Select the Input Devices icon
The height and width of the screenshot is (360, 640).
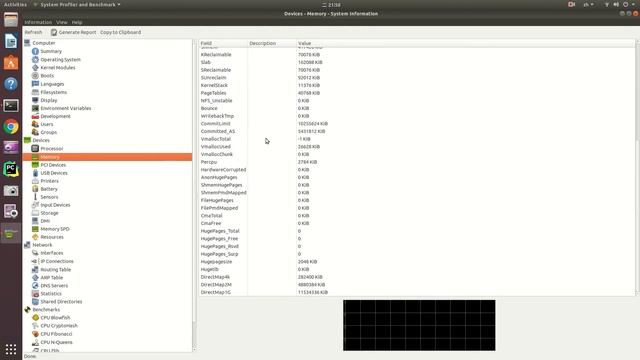pos(35,205)
